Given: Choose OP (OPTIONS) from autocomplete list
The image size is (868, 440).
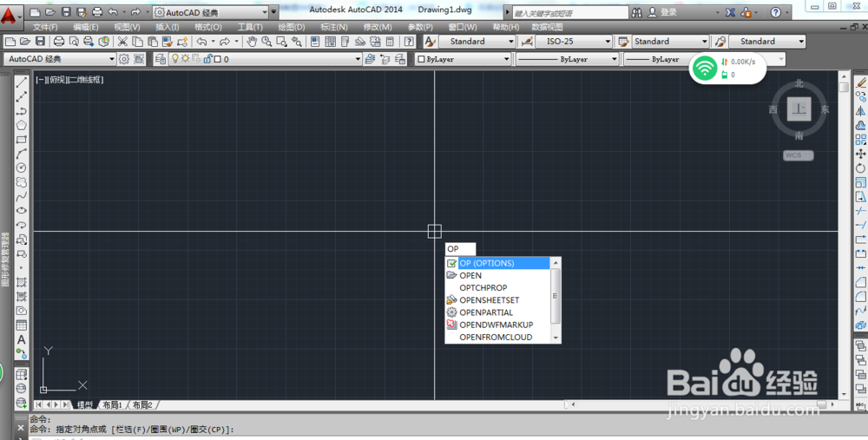Looking at the screenshot, I should (497, 264).
